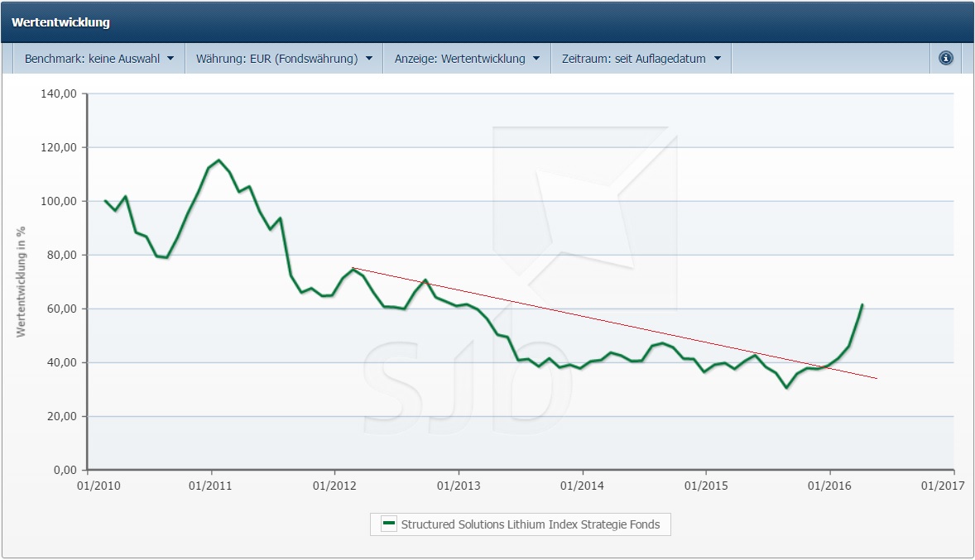
Task: Click the info icon in the toolbar
Action: coord(946,59)
